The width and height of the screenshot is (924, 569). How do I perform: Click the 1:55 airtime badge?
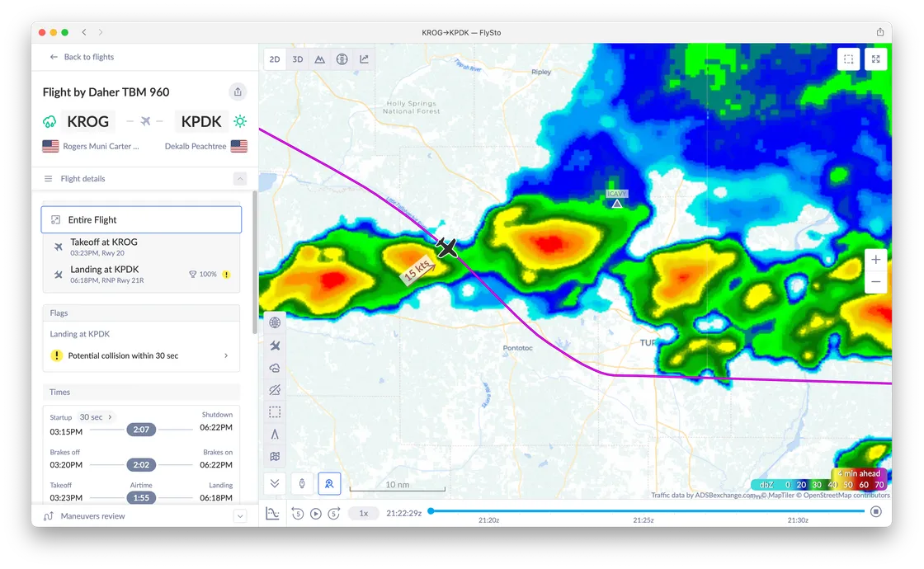coord(141,498)
